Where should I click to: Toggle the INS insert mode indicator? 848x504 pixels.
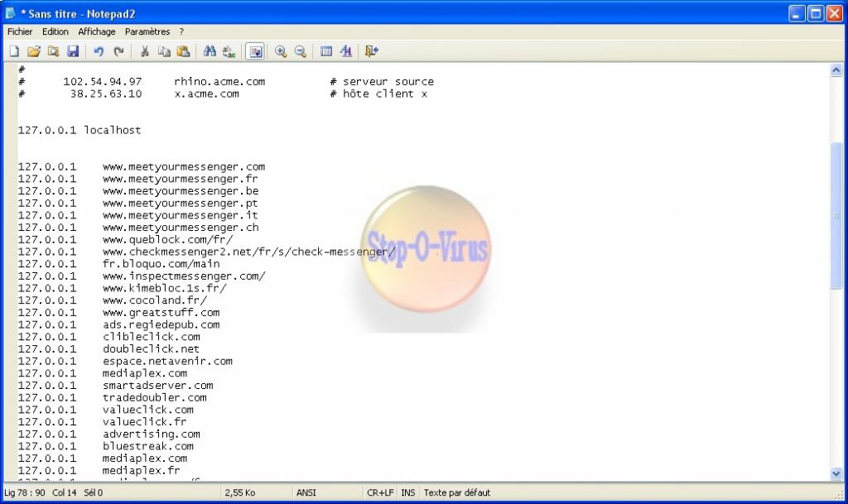tap(408, 492)
